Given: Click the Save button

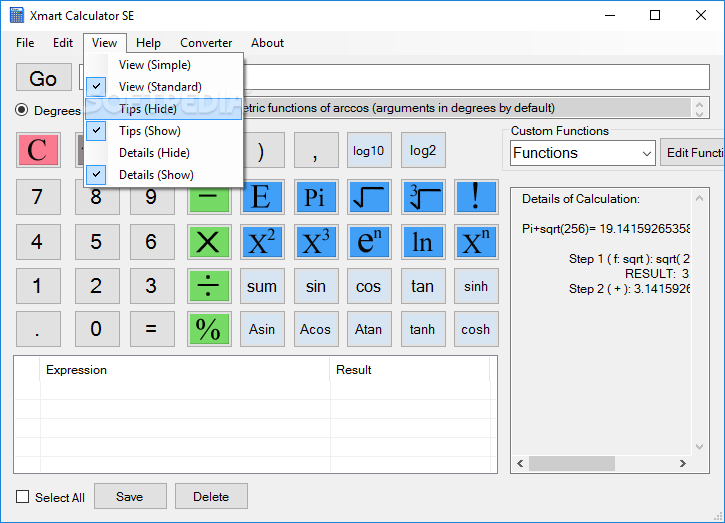Looking at the screenshot, I should [x=130, y=496].
